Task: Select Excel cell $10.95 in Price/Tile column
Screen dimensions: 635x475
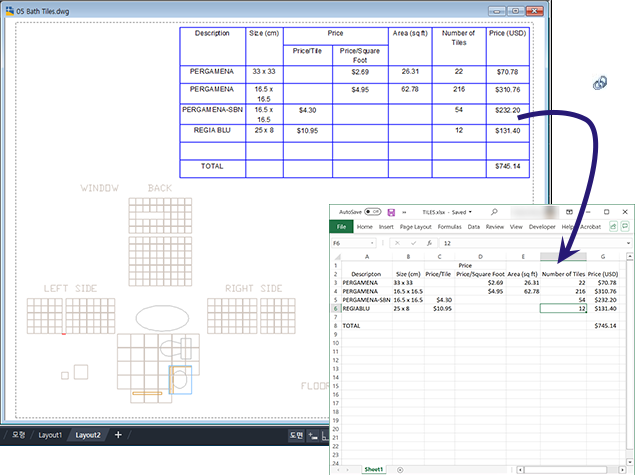Action: (439, 309)
